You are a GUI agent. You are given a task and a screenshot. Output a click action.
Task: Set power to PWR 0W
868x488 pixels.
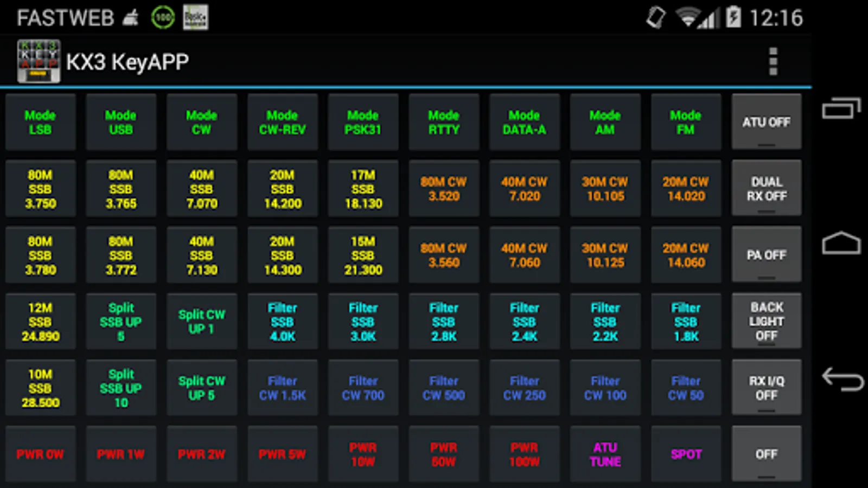pyautogui.click(x=40, y=454)
